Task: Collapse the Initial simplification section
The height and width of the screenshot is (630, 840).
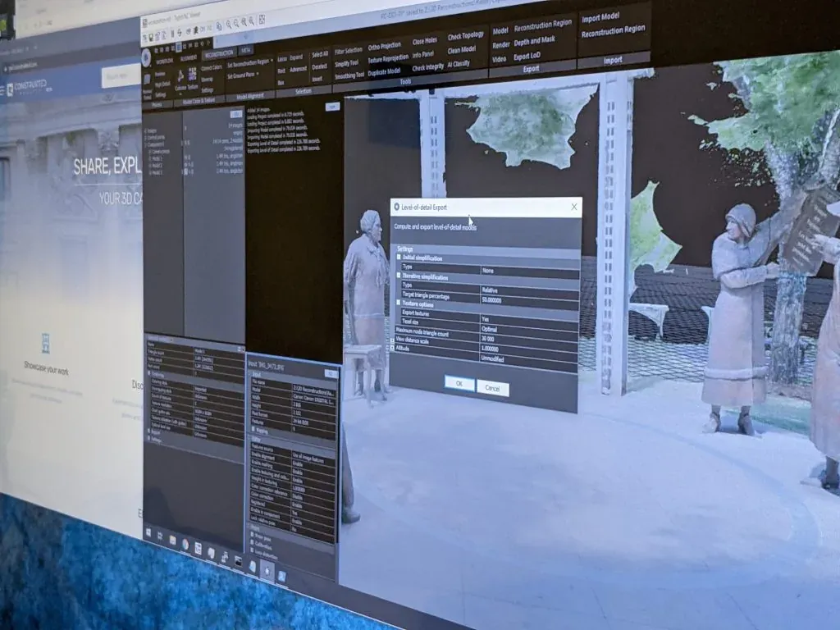Action: (399, 258)
